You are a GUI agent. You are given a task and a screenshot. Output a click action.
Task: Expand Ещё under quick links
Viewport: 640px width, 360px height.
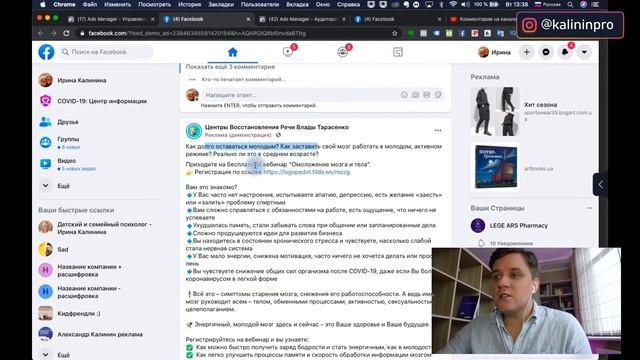[63, 355]
